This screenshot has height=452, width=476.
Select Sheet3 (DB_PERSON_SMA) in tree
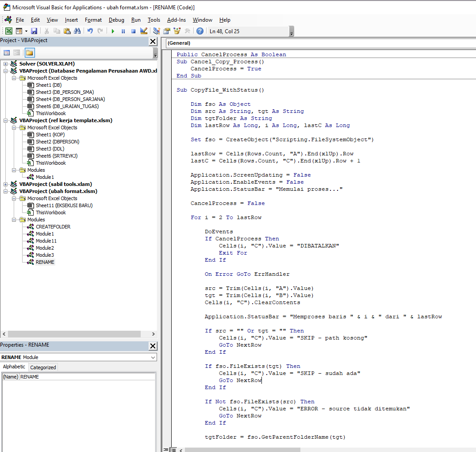[x=65, y=92]
